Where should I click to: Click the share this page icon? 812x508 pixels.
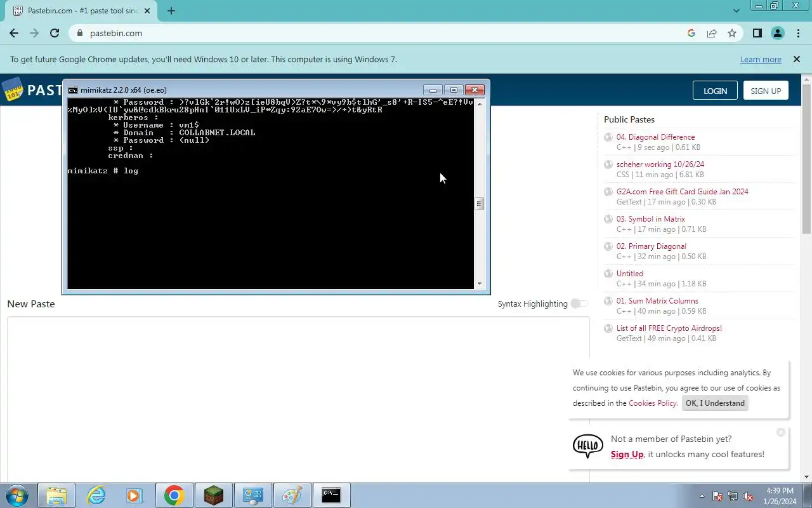pos(712,33)
